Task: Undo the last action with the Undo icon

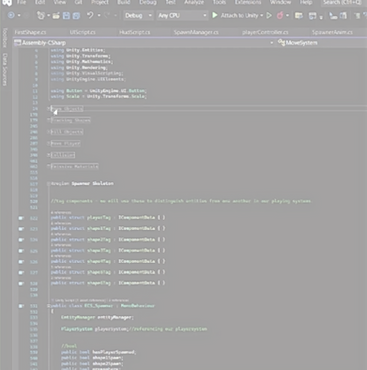Action: point(90,15)
